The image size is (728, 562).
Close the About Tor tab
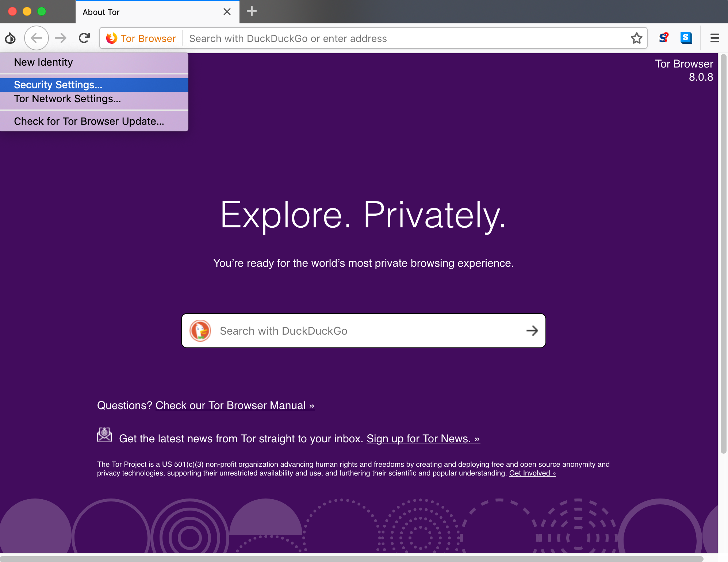tap(227, 12)
